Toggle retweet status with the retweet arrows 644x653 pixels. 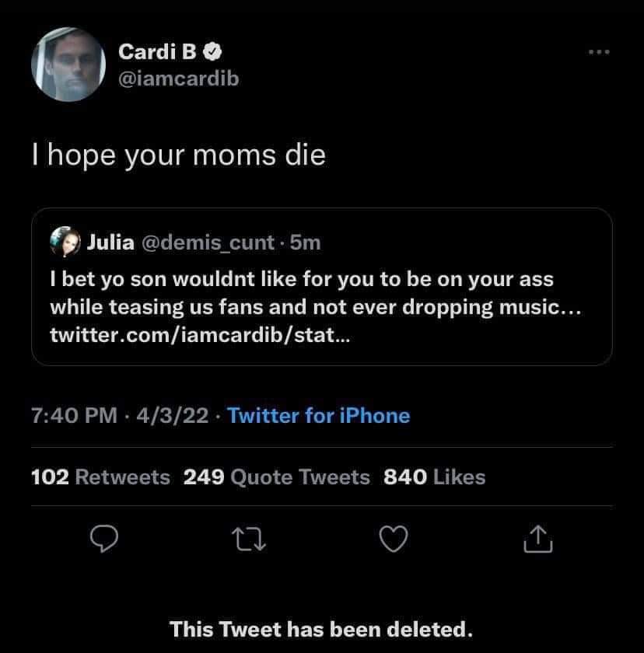[x=250, y=538]
